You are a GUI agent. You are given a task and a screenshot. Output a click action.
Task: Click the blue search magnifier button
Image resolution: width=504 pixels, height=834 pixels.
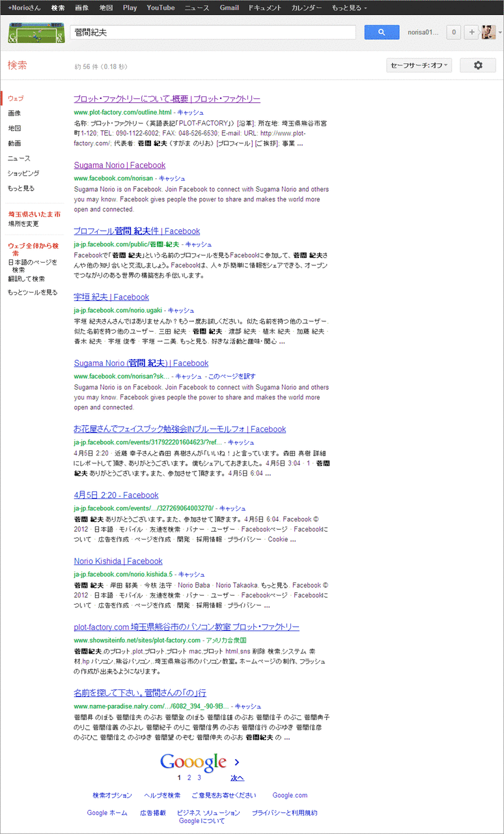pyautogui.click(x=382, y=32)
